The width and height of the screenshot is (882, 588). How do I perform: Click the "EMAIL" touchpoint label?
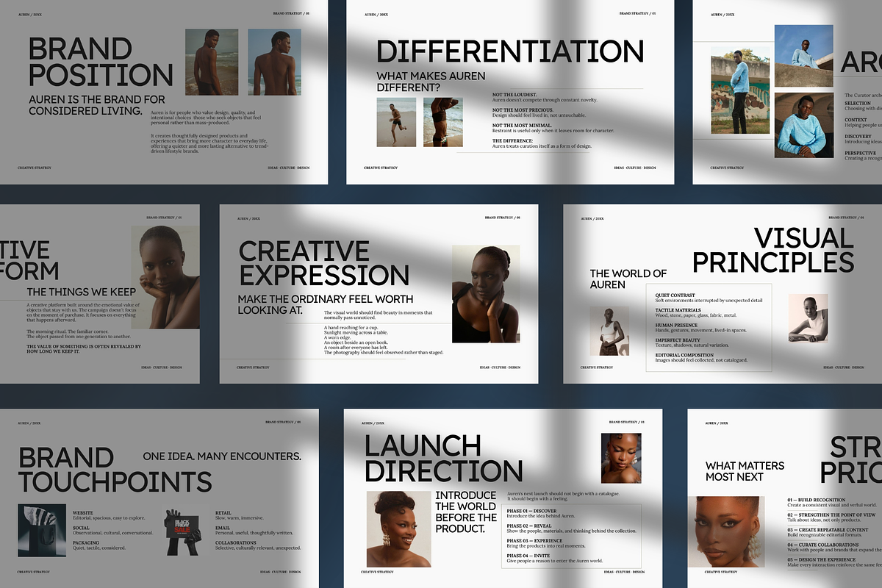[x=223, y=528]
